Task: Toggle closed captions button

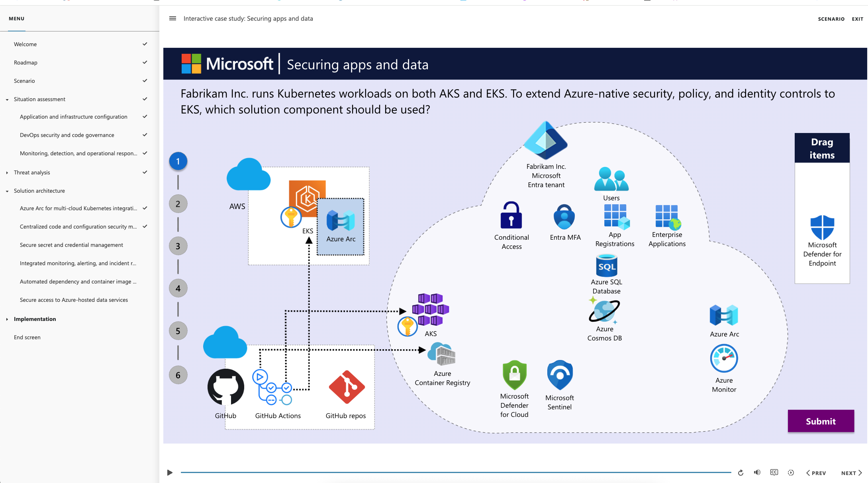Action: point(774,472)
